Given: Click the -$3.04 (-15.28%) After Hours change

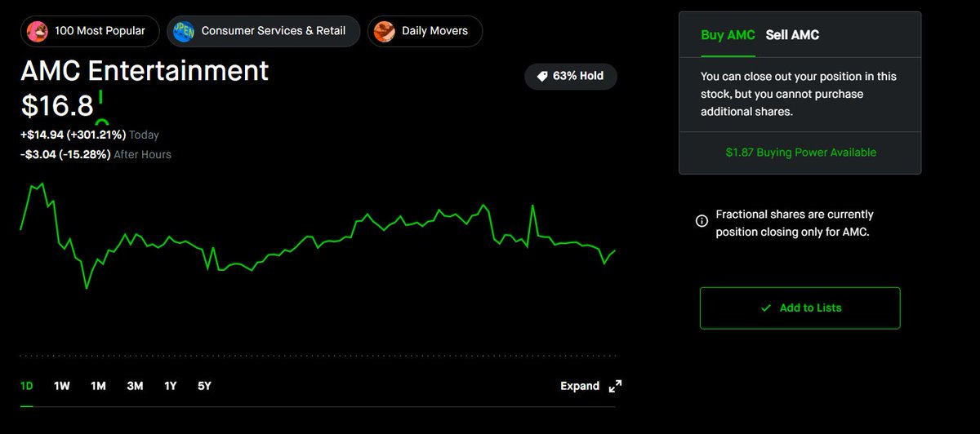Looking at the screenshot, I should point(96,154).
